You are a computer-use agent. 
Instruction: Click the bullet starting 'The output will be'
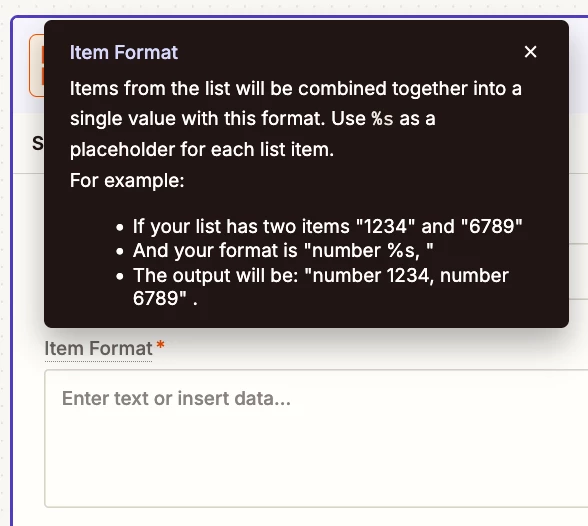321,287
